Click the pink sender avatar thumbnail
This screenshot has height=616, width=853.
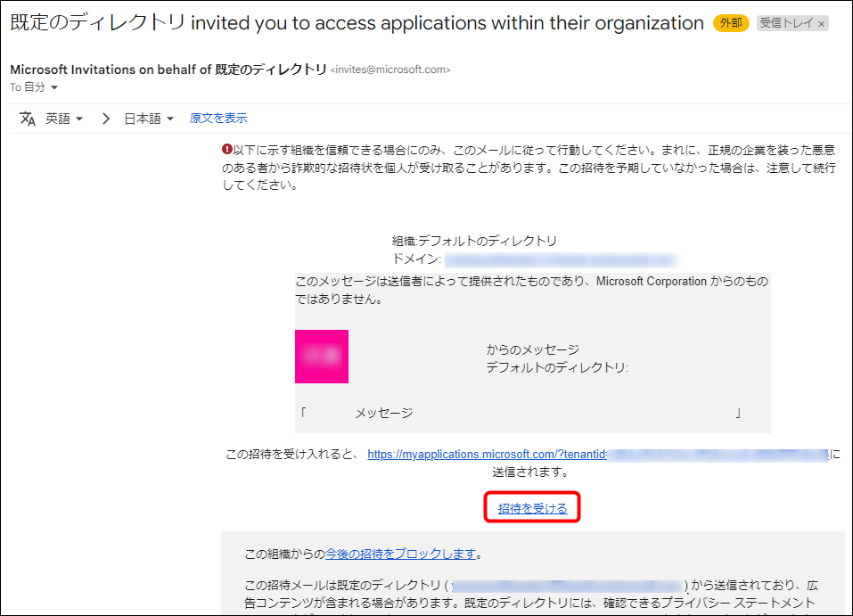(322, 357)
